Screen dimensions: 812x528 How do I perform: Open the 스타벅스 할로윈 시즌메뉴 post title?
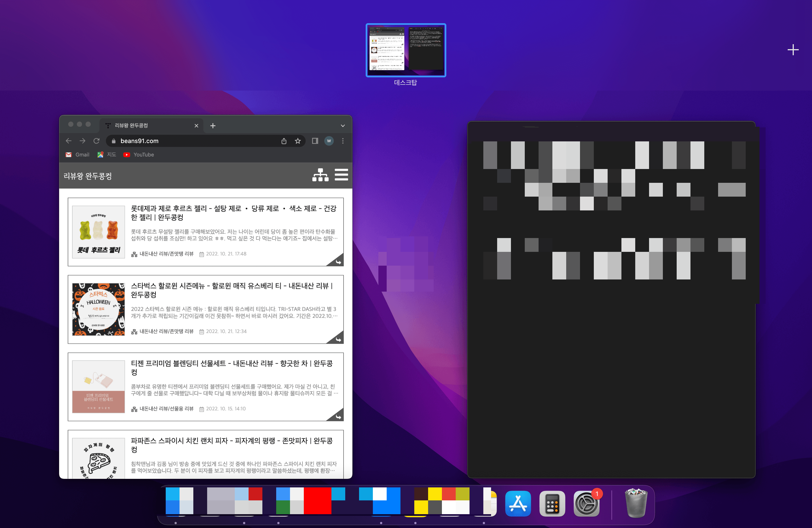[232, 290]
